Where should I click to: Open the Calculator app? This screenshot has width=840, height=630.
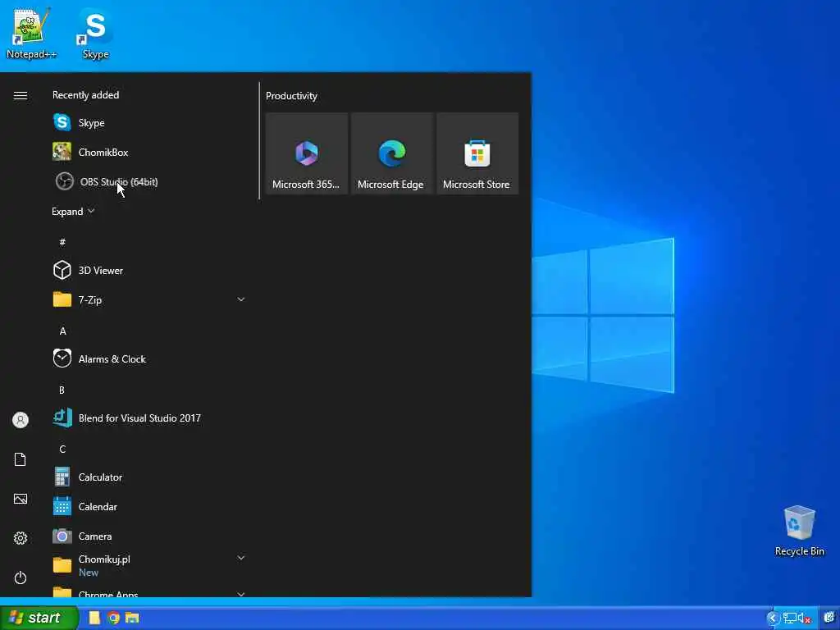coord(149,477)
